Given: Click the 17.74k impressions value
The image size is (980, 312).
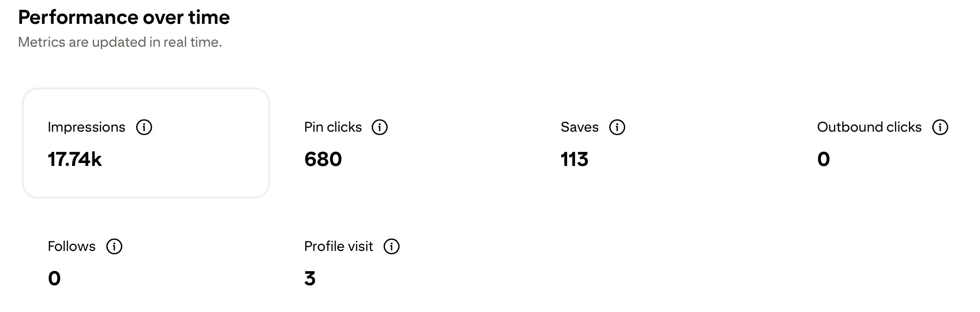Looking at the screenshot, I should [x=75, y=159].
